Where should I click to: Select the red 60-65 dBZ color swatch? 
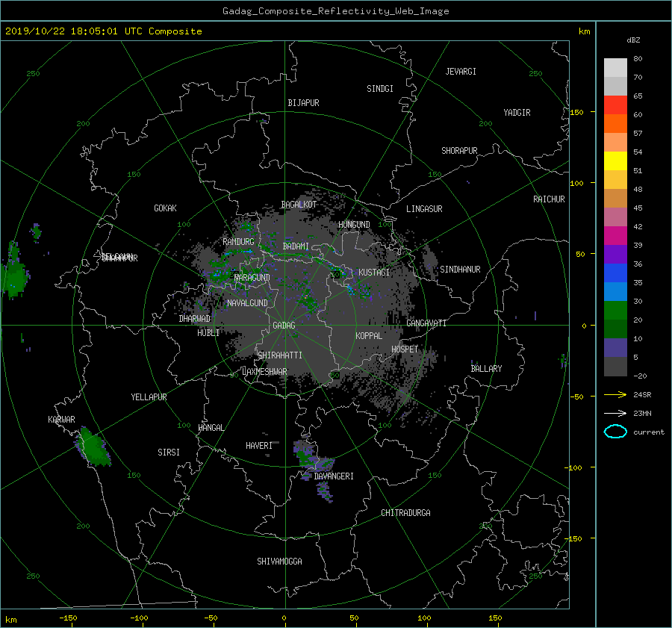[x=615, y=105]
